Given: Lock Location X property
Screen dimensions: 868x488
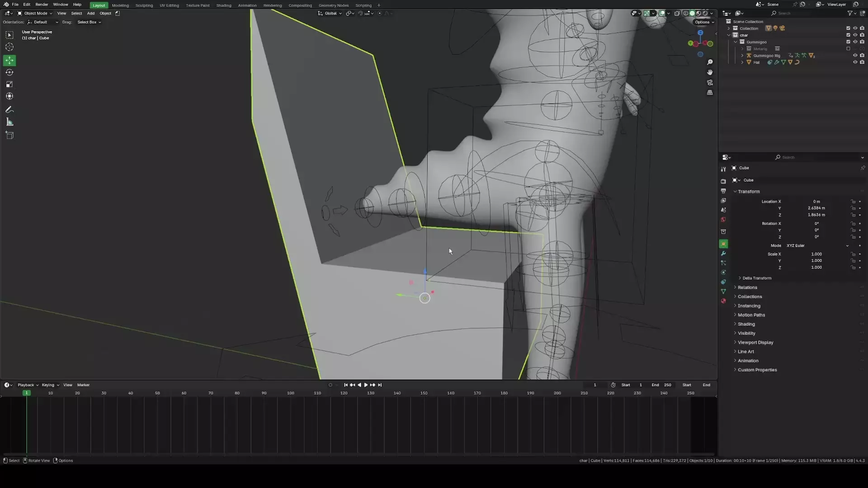Looking at the screenshot, I should click(x=853, y=202).
